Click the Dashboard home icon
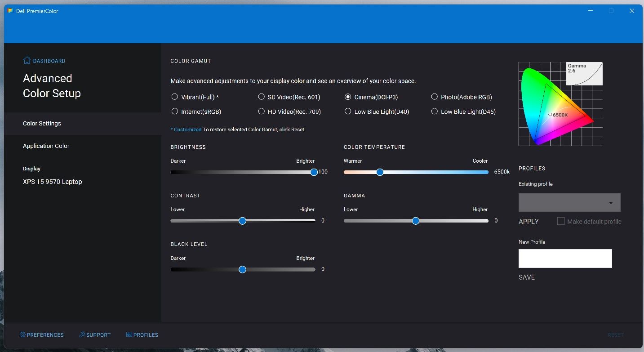 click(x=27, y=61)
